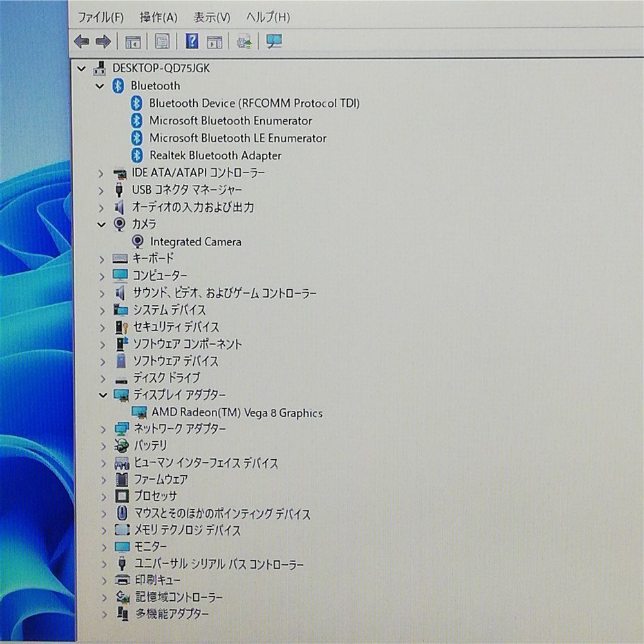
Task: Select サウンド、ビデオ、およびゲーム コントローラー row
Action: pyautogui.click(x=224, y=293)
